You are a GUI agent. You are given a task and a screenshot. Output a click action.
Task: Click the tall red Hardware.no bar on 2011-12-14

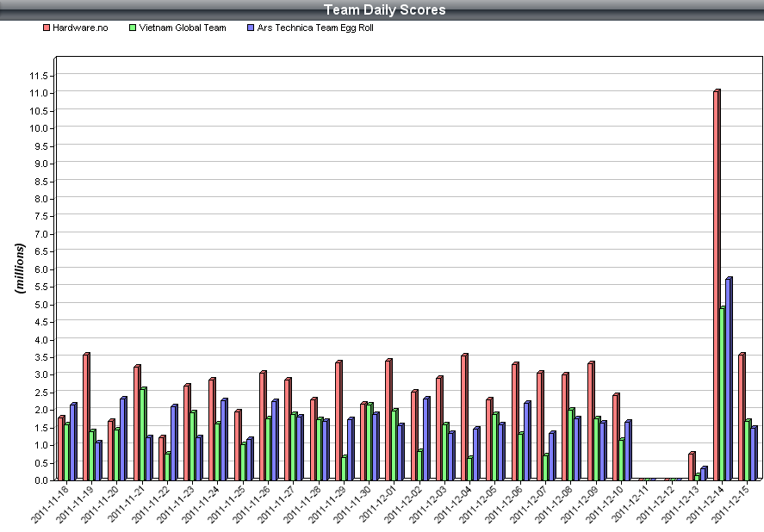coord(717,285)
